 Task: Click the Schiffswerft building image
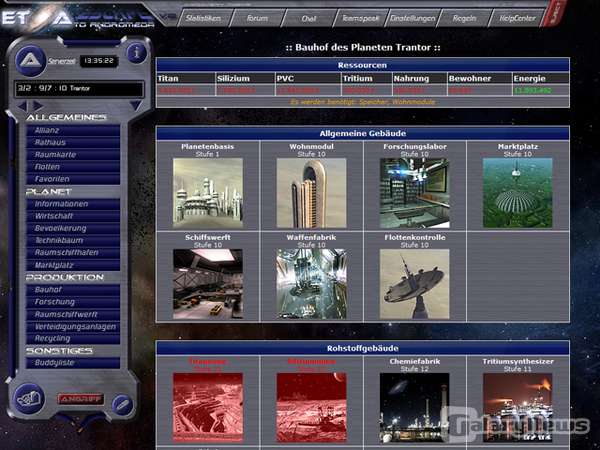pyautogui.click(x=207, y=283)
